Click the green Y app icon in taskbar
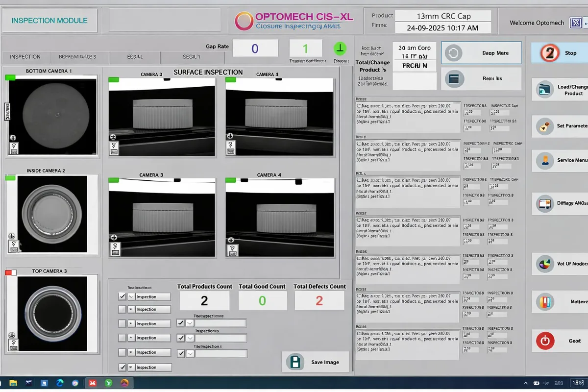This screenshot has width=588, height=392. 109,383
